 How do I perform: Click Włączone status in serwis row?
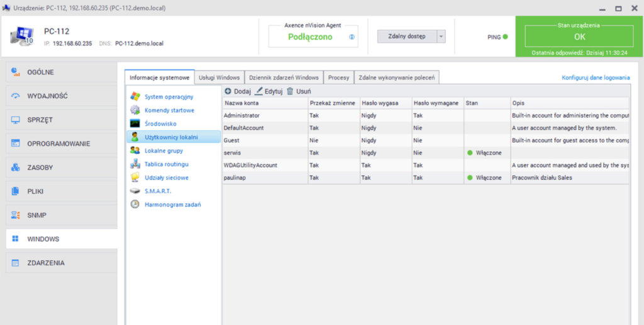pyautogui.click(x=488, y=153)
